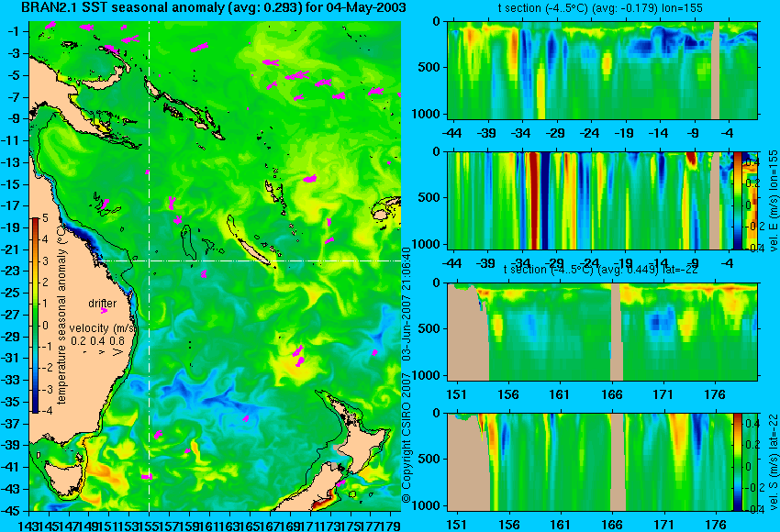The height and width of the screenshot is (532, 780).
Task: Click "166" tick under lat=-22 temperature section
Action: click(x=611, y=394)
